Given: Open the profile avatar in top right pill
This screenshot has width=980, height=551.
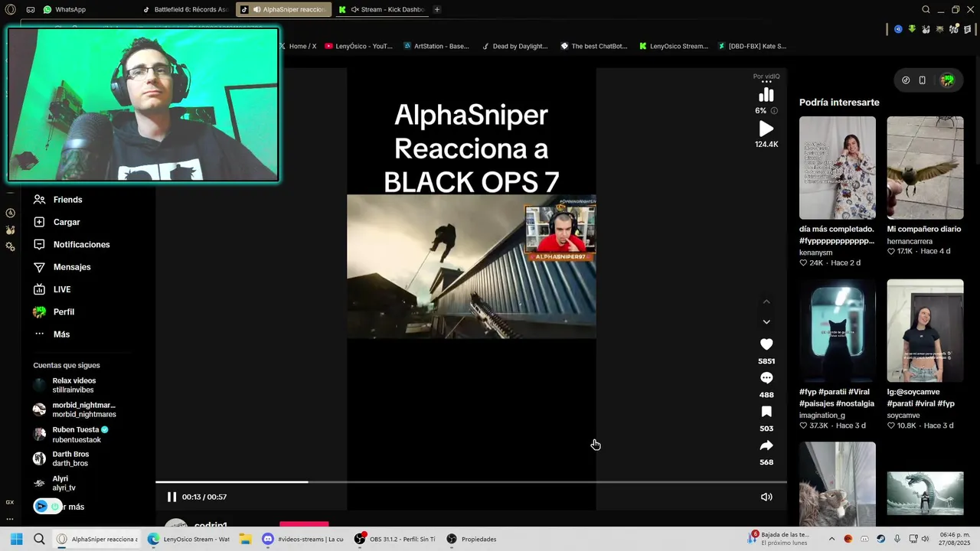Looking at the screenshot, I should pyautogui.click(x=947, y=80).
